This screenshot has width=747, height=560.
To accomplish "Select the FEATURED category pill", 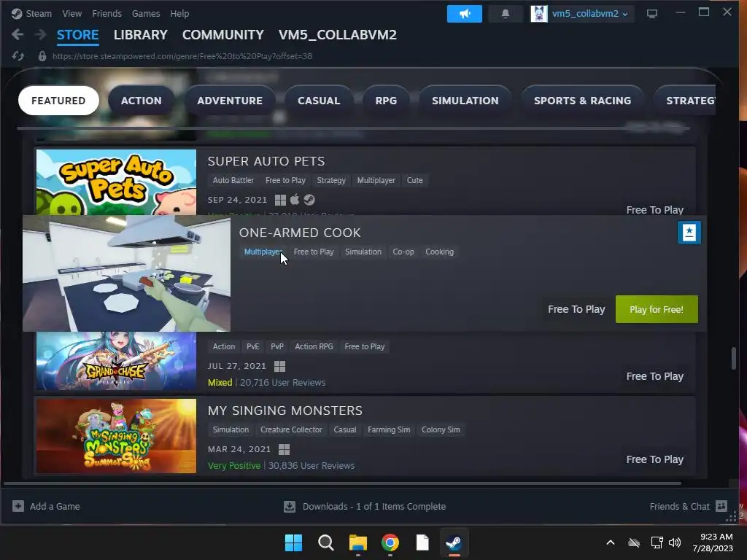I will 58,101.
